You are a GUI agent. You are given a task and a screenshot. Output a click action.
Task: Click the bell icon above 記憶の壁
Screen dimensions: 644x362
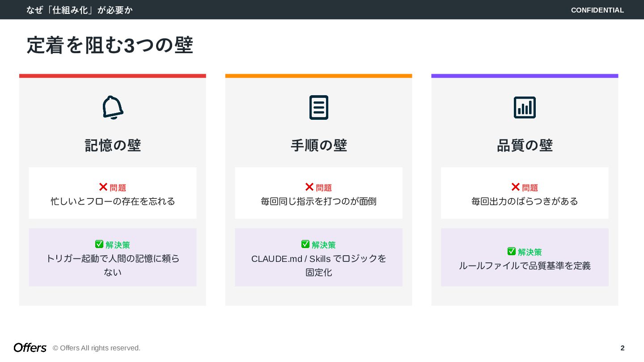tap(113, 107)
